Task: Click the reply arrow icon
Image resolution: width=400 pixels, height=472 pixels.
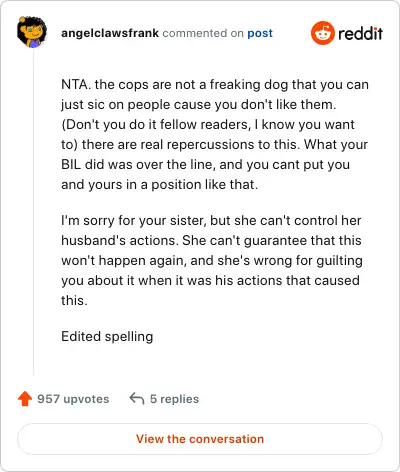Action: click(x=137, y=398)
